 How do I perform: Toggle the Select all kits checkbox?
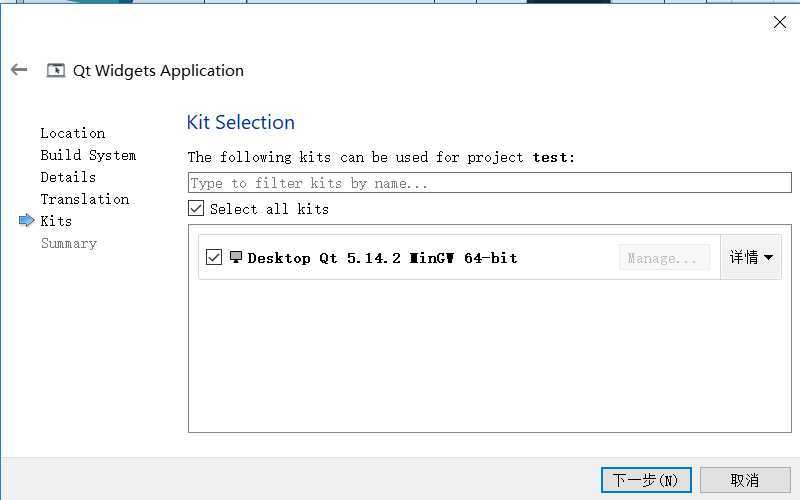[196, 208]
